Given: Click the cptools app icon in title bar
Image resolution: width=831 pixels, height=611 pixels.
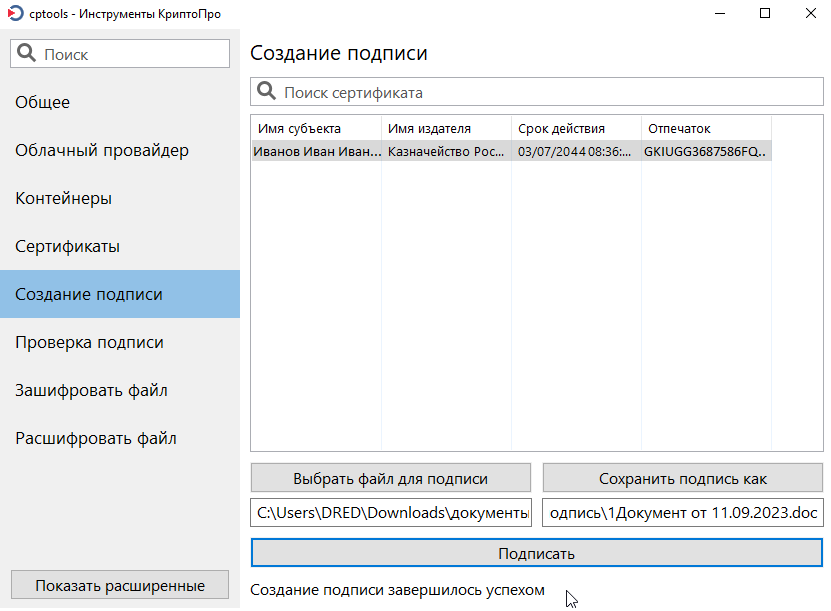Looking at the screenshot, I should (x=15, y=14).
